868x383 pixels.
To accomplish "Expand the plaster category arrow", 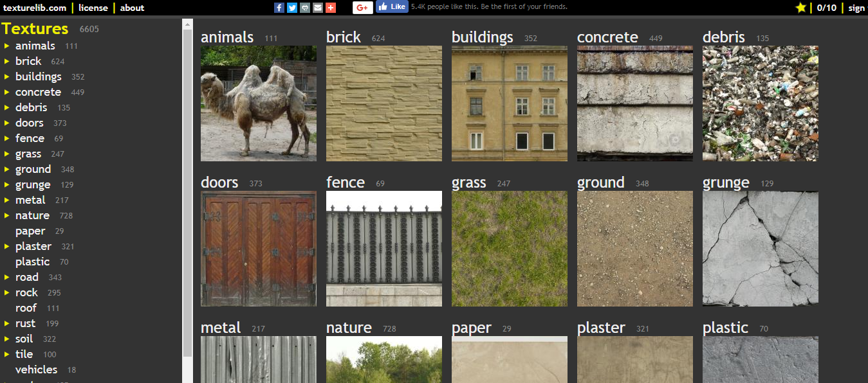I will coord(6,246).
